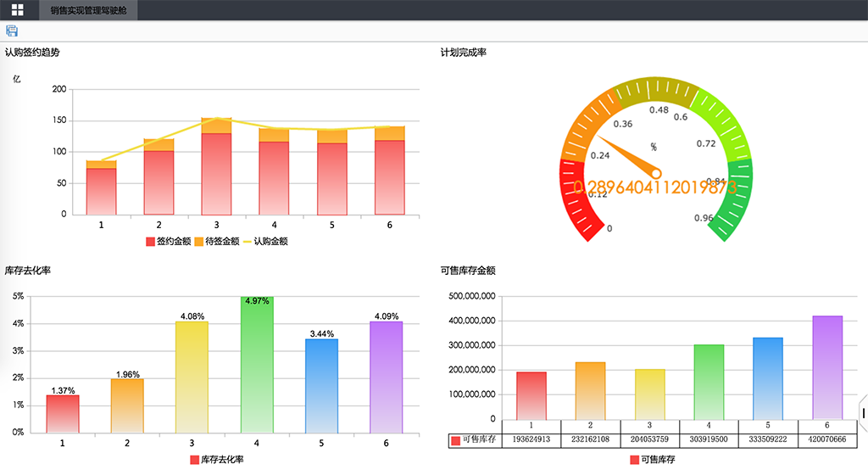The width and height of the screenshot is (868, 475).
Task: Select the purple 4.09% bar
Action: click(387, 377)
